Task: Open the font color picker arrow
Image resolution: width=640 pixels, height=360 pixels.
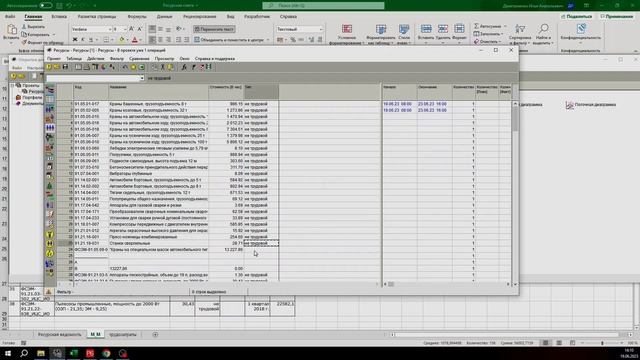Action: click(x=140, y=40)
